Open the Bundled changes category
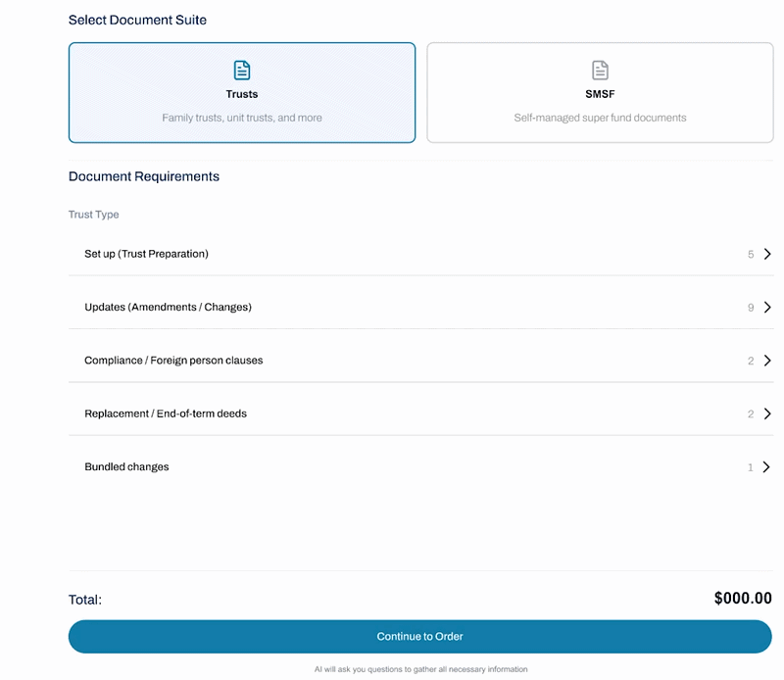 click(x=421, y=467)
